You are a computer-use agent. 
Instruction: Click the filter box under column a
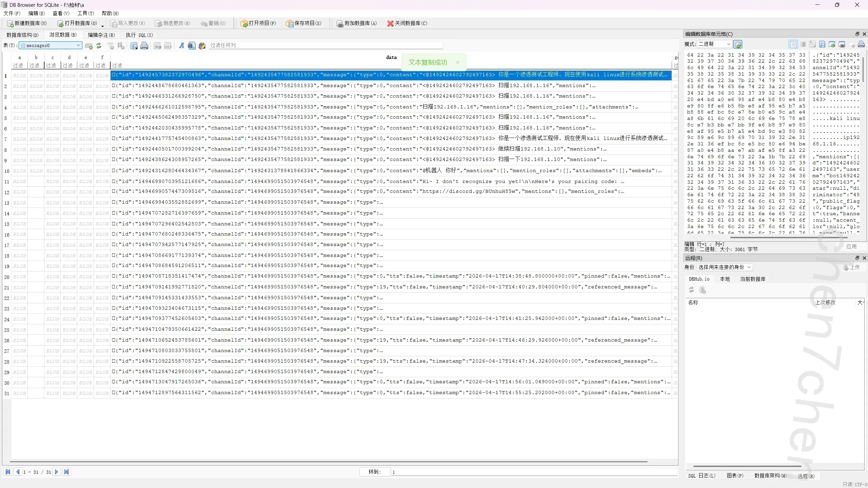20,65
